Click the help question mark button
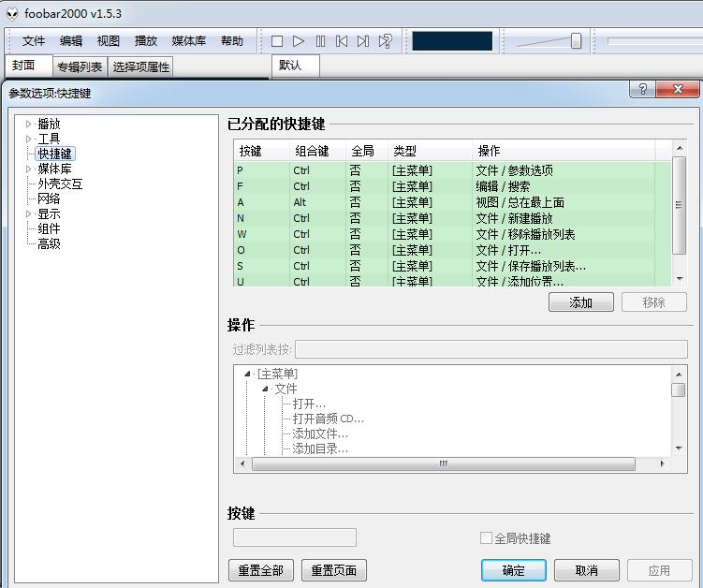This screenshot has width=703, height=588. [x=642, y=89]
